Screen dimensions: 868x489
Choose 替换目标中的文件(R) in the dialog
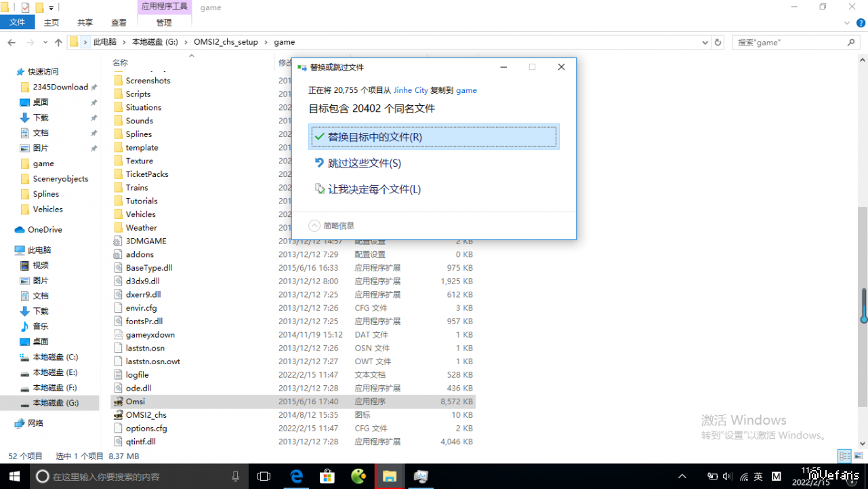[x=434, y=137]
